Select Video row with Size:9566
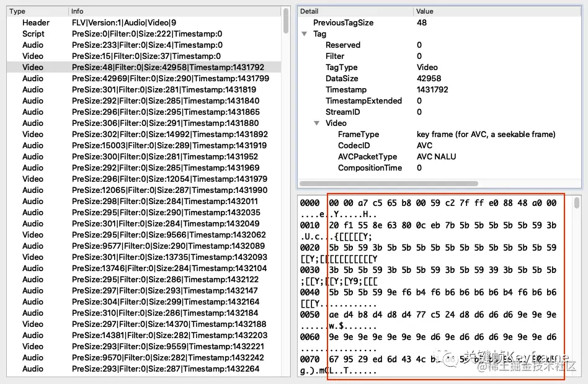The image size is (588, 384). 144,234
